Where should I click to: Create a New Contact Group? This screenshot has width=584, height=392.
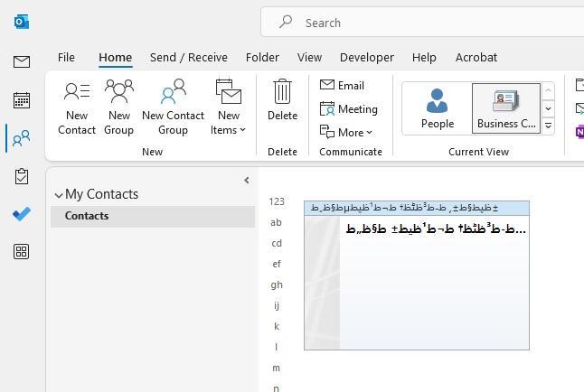click(174, 108)
